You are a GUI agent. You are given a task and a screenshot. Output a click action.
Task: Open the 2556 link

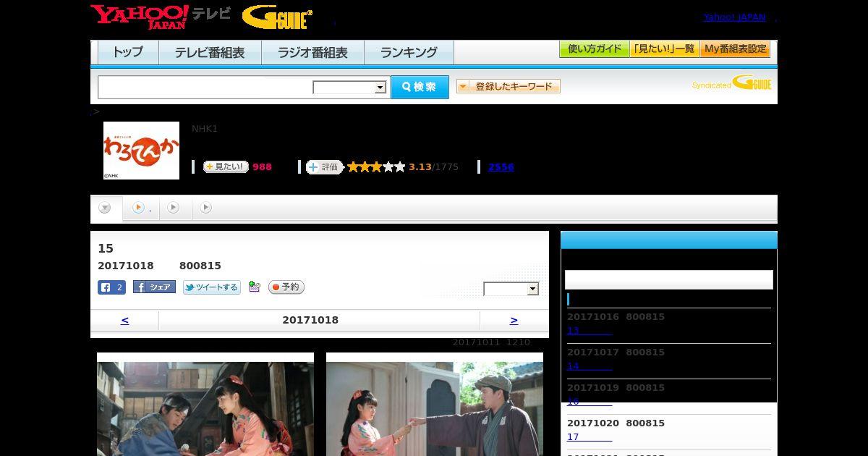point(501,167)
